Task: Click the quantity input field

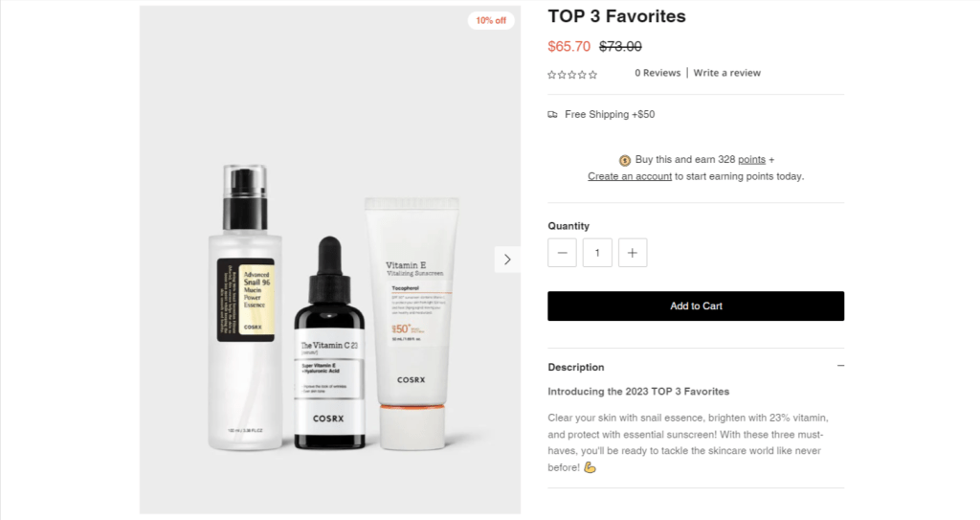Action: 597,253
